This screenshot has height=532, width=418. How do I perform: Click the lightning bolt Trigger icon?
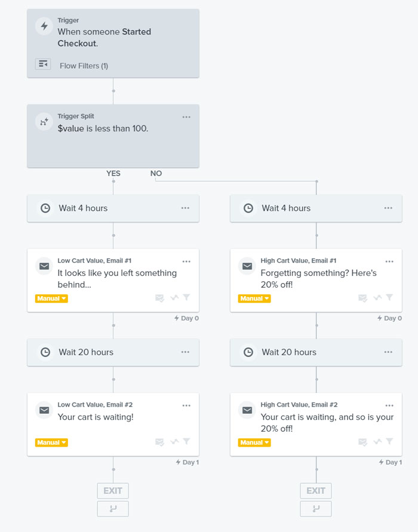coord(44,26)
